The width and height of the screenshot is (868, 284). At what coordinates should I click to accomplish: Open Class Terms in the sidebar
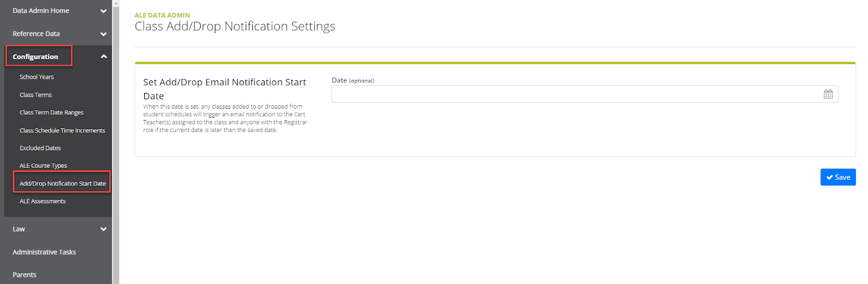tap(36, 95)
